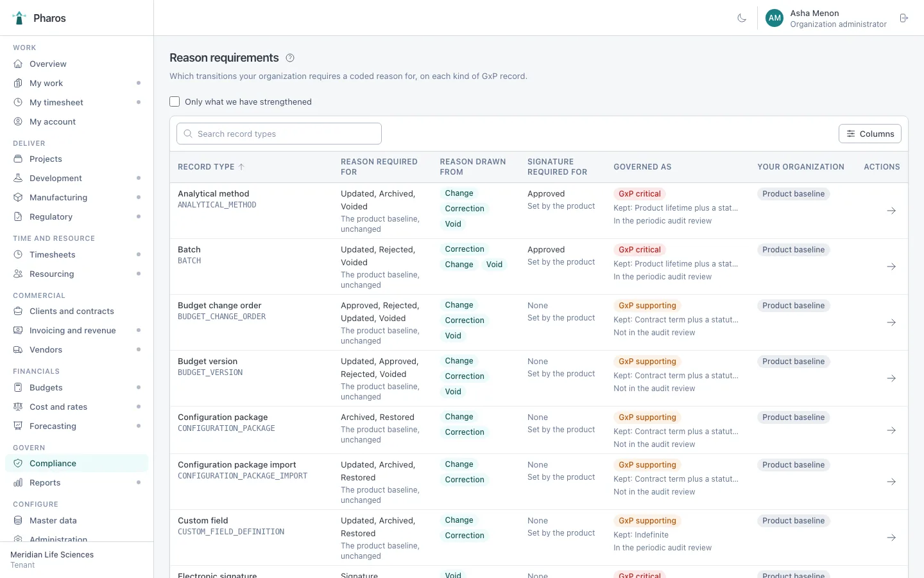Screen dimensions: 924x578
Task: Open Custom field row arrow
Action: [x=891, y=538]
